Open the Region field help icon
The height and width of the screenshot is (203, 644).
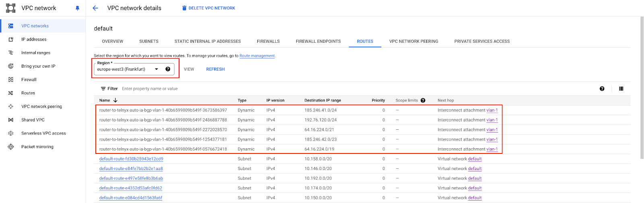pos(168,69)
